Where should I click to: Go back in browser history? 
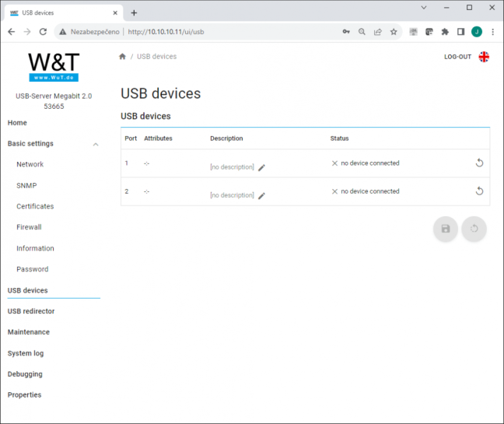click(x=12, y=32)
